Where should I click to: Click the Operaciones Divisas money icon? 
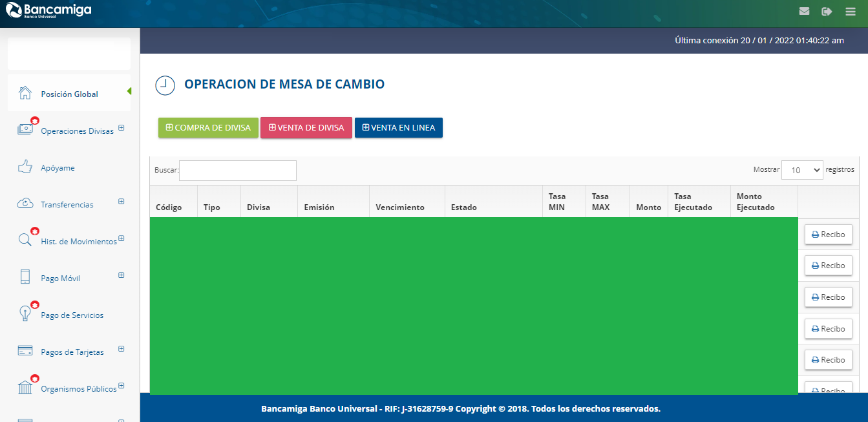pyautogui.click(x=25, y=129)
